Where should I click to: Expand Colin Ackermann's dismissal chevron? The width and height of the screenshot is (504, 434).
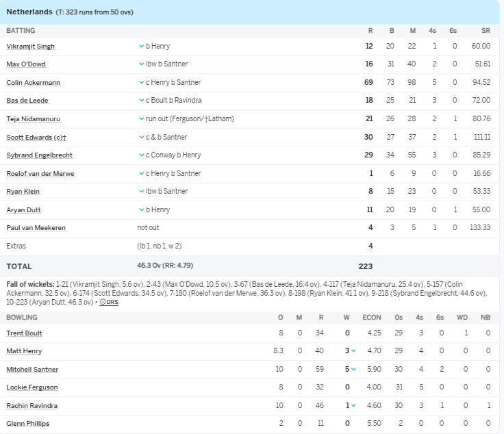pyautogui.click(x=140, y=83)
